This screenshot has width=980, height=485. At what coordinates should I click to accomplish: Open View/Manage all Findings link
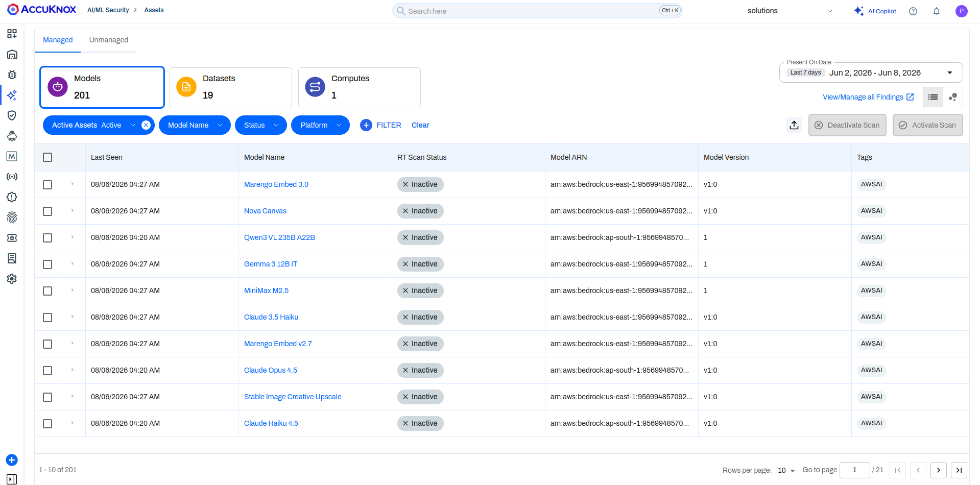868,97
